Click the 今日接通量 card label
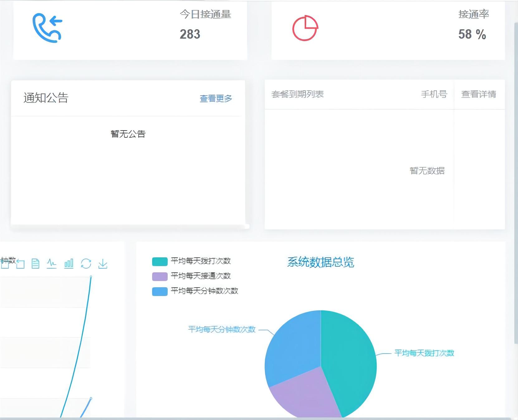This screenshot has width=518, height=420. (x=205, y=14)
